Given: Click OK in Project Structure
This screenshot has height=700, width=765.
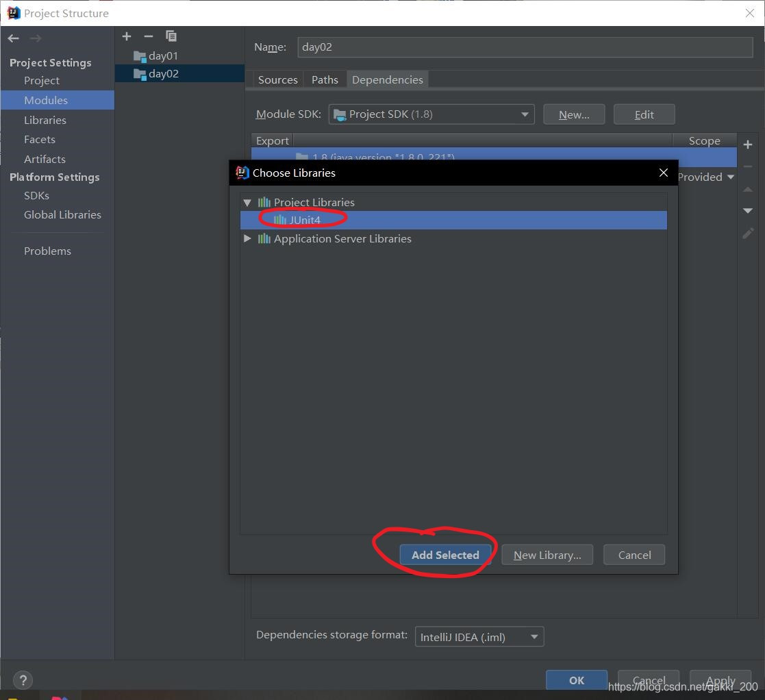Looking at the screenshot, I should tap(576, 680).
